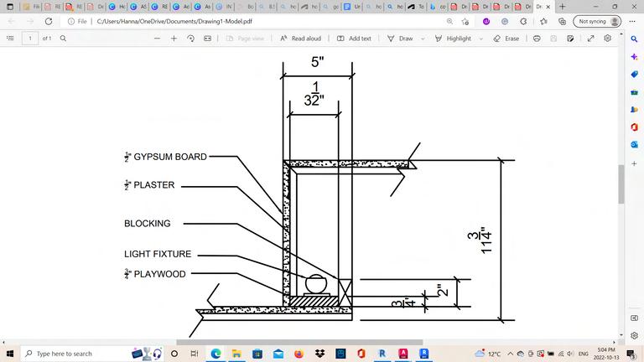This screenshot has width=644, height=362.
Task: Close the active Drawing1 tab
Action: coord(548,7)
